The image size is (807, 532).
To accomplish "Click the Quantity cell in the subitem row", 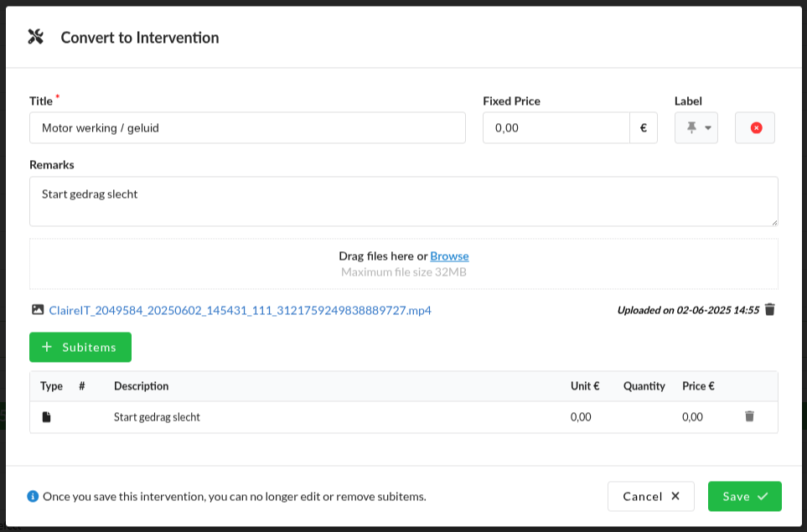I will point(644,417).
